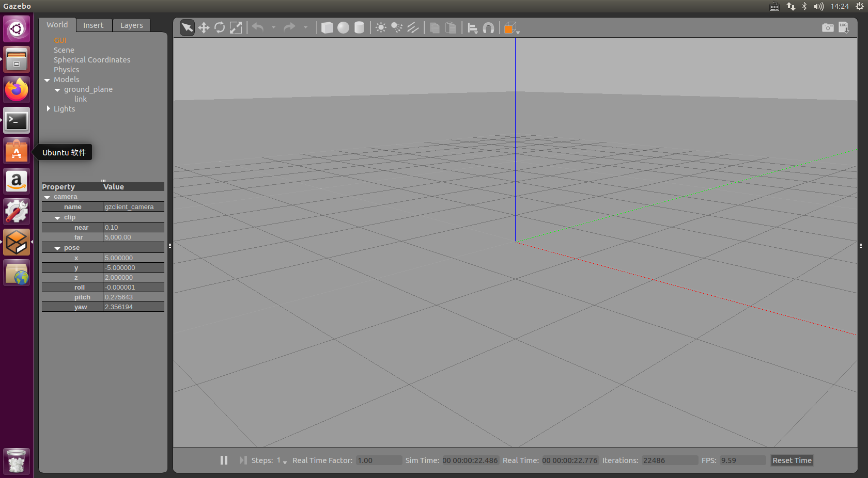This screenshot has width=868, height=478.
Task: Select the arrow selection mode tool
Action: pyautogui.click(x=187, y=27)
